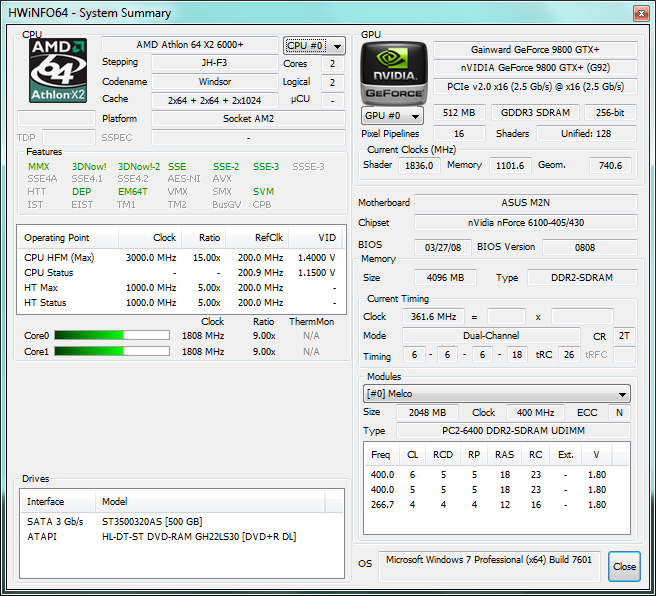The width and height of the screenshot is (656, 596).
Task: Click the GDDR3 SDRAM field
Action: 535,113
